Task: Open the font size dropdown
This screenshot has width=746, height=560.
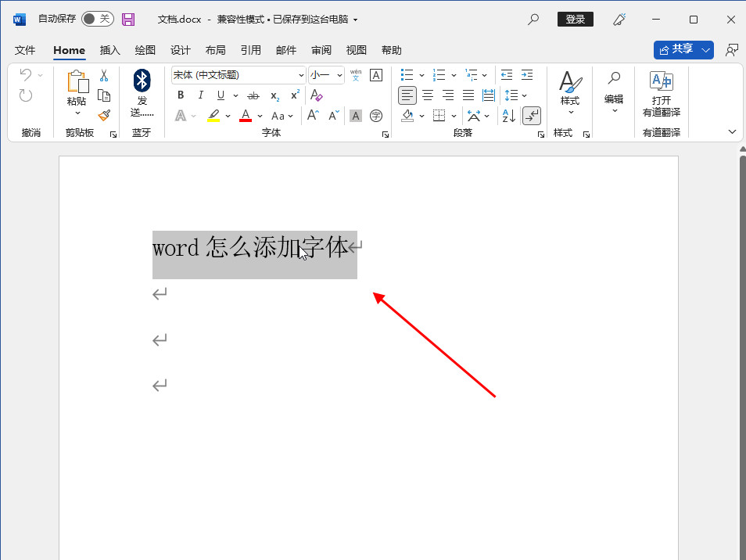Action: 339,75
